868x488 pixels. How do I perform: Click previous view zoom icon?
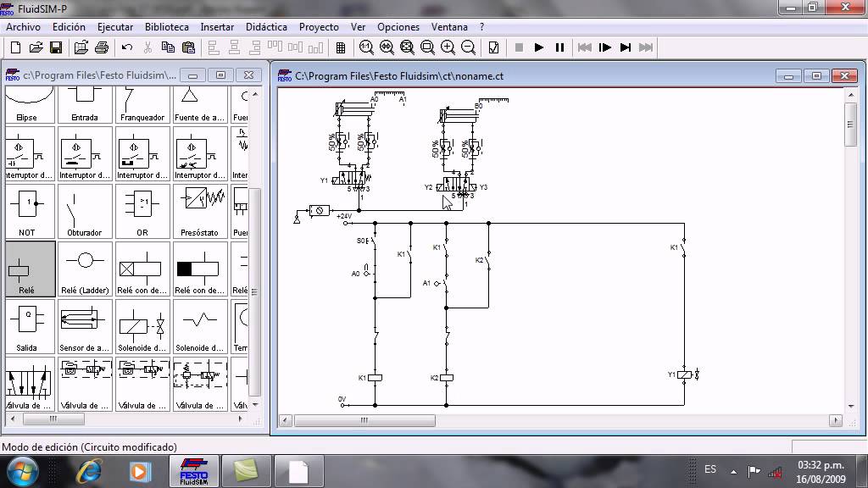coord(387,47)
